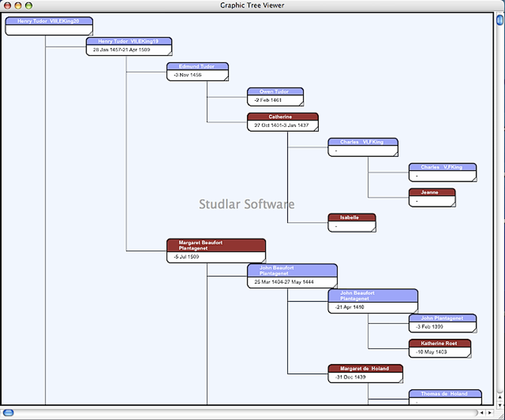Select the Owen Tudor name header
Screen dimensions: 505x420
tap(275, 92)
